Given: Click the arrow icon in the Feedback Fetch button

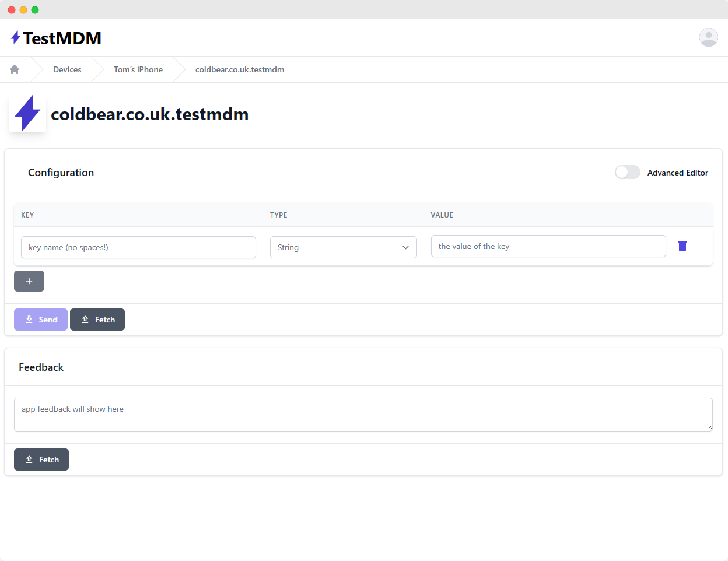Looking at the screenshot, I should [x=29, y=459].
